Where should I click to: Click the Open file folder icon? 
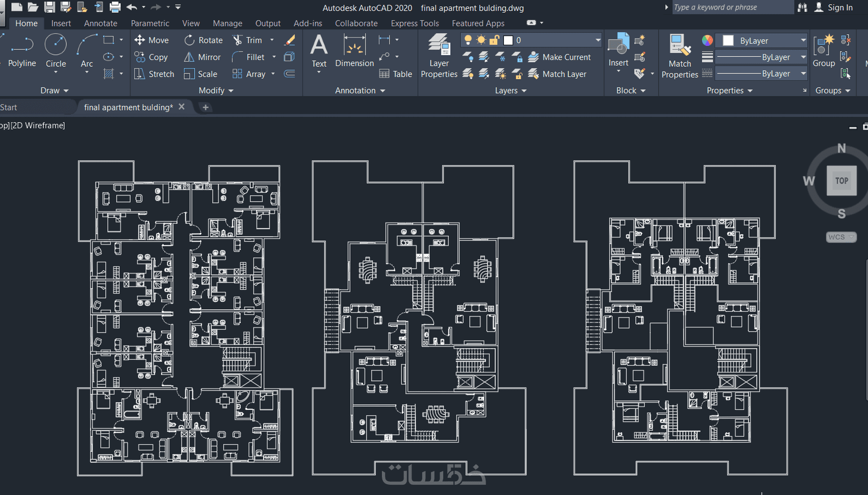[x=33, y=7]
